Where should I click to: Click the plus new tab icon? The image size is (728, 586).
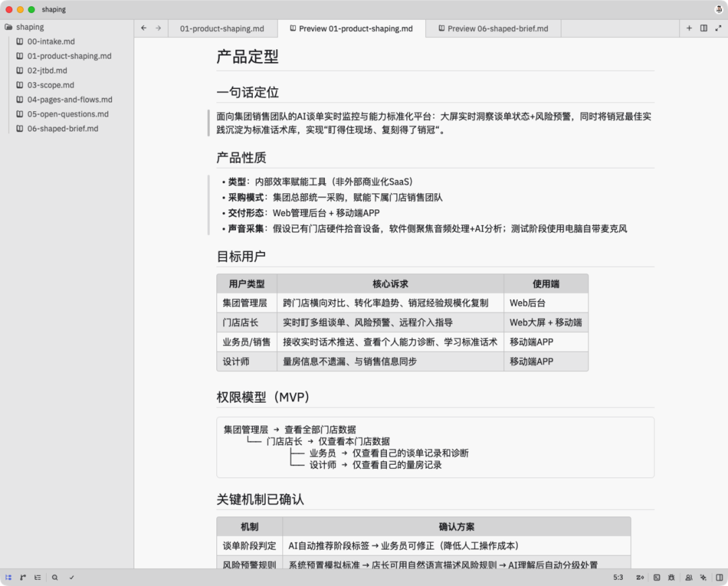coord(689,28)
